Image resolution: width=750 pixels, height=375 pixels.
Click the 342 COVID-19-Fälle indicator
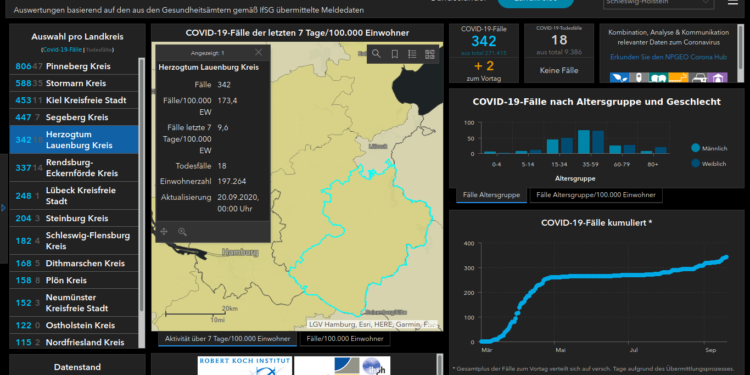pyautogui.click(x=484, y=41)
